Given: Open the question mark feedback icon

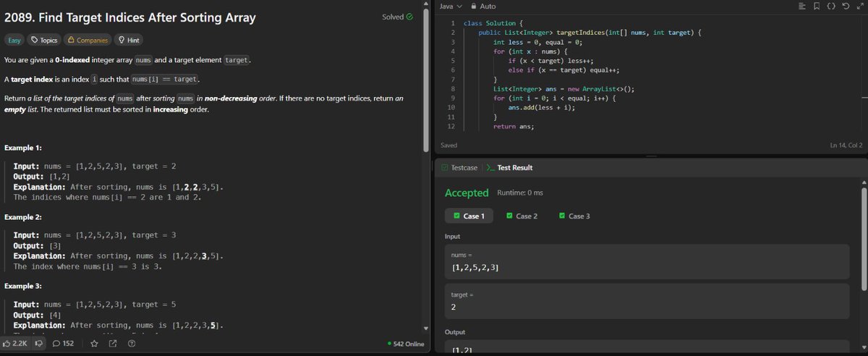Looking at the screenshot, I should [x=132, y=343].
